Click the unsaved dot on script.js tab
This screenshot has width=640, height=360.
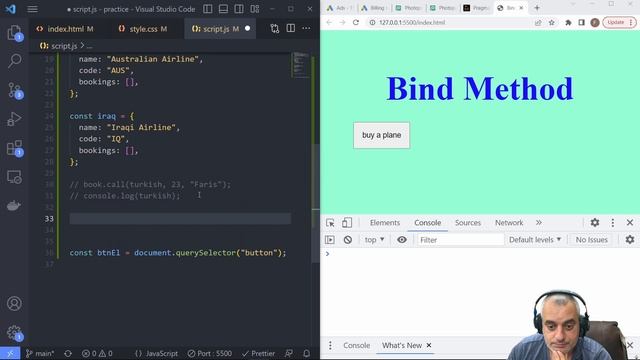click(x=247, y=28)
